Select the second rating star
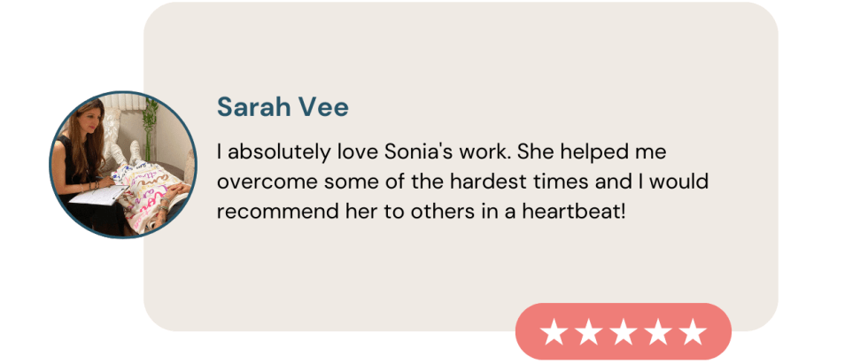This screenshot has height=364, width=868. 589,332
